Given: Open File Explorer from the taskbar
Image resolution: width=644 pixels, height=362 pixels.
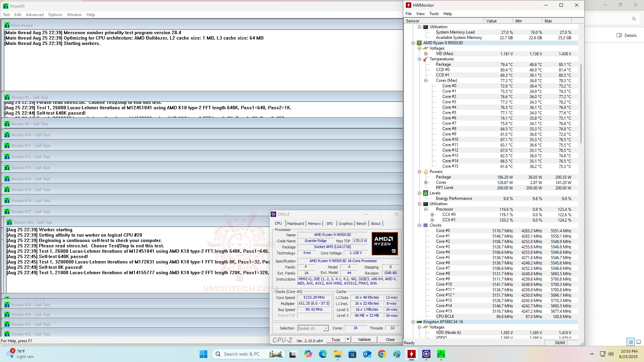Looking at the screenshot, I should point(337,354).
